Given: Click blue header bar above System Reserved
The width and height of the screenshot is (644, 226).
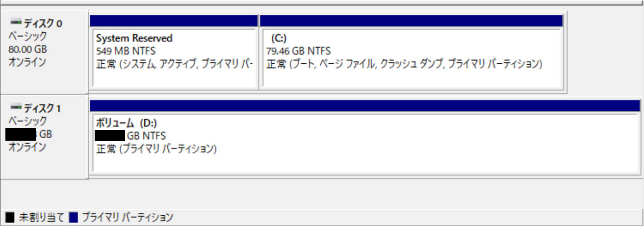Looking at the screenshot, I should [174, 21].
